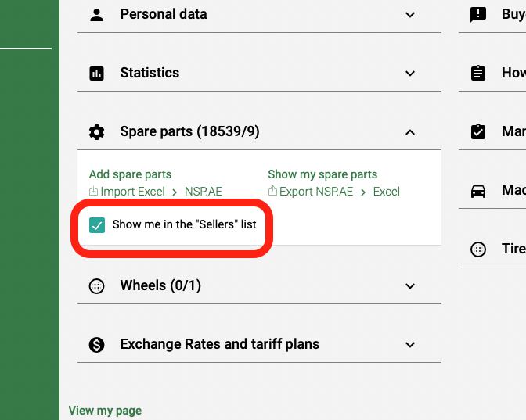Click the Import Excel link
The image size is (526, 420).
pyautogui.click(x=132, y=192)
